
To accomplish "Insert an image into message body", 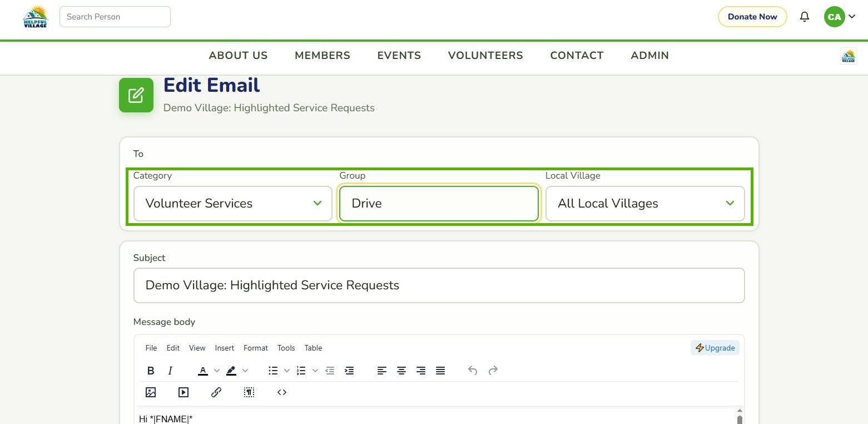I will point(151,392).
